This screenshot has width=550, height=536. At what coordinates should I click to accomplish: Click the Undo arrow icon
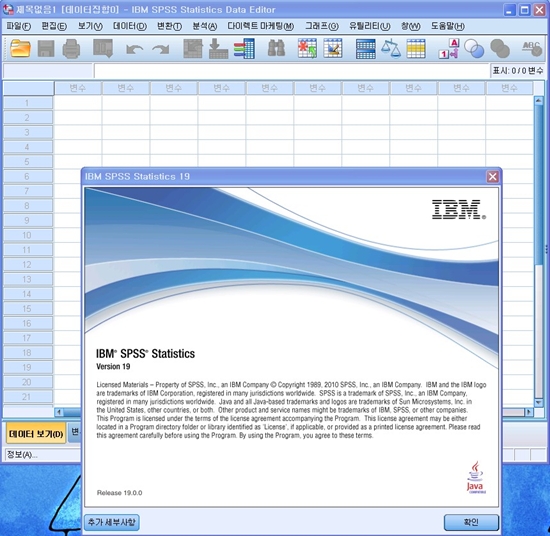pos(135,49)
